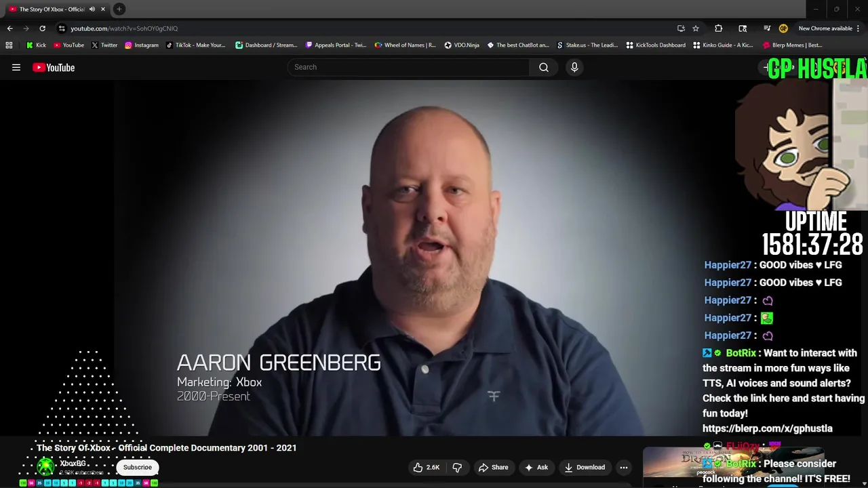Mute the tab via speaker icon

point(92,9)
